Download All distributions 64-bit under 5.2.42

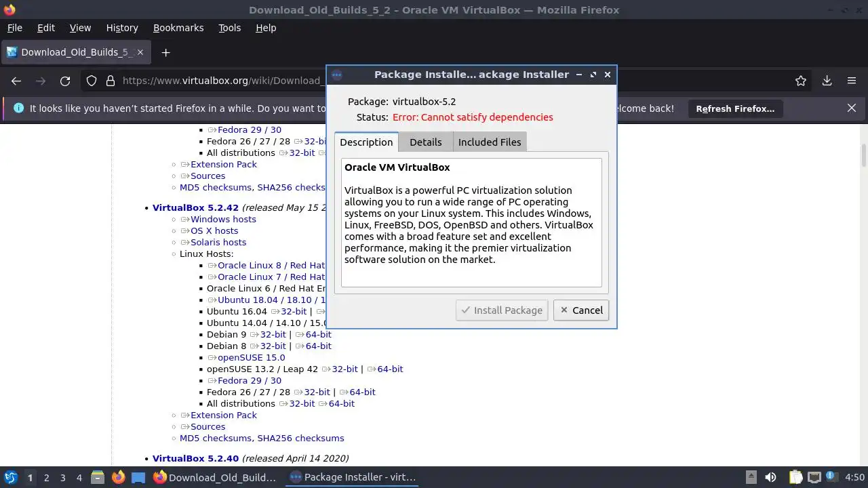click(x=341, y=403)
